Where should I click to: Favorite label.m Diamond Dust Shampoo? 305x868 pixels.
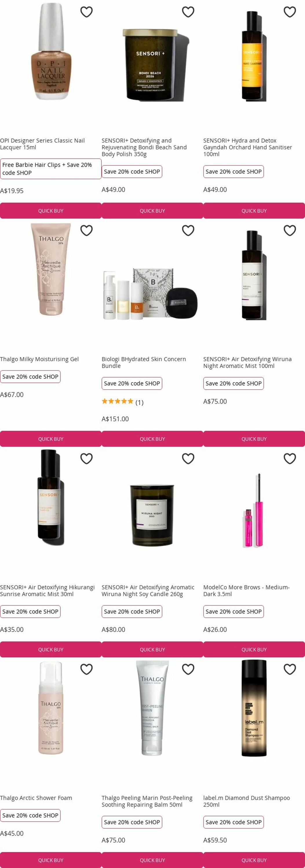point(289,669)
